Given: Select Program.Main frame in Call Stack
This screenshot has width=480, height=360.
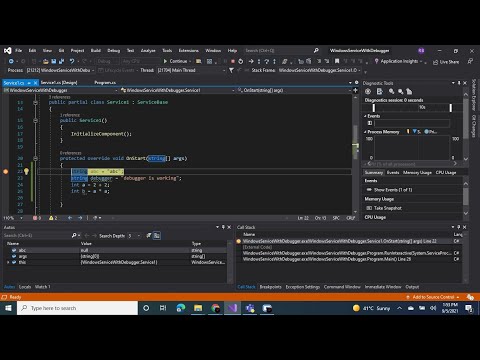Looking at the screenshot, I should pyautogui.click(x=348, y=259).
